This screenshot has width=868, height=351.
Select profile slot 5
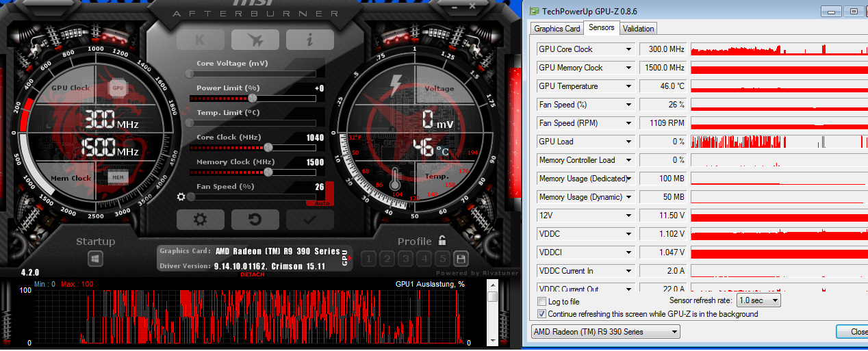[442, 259]
